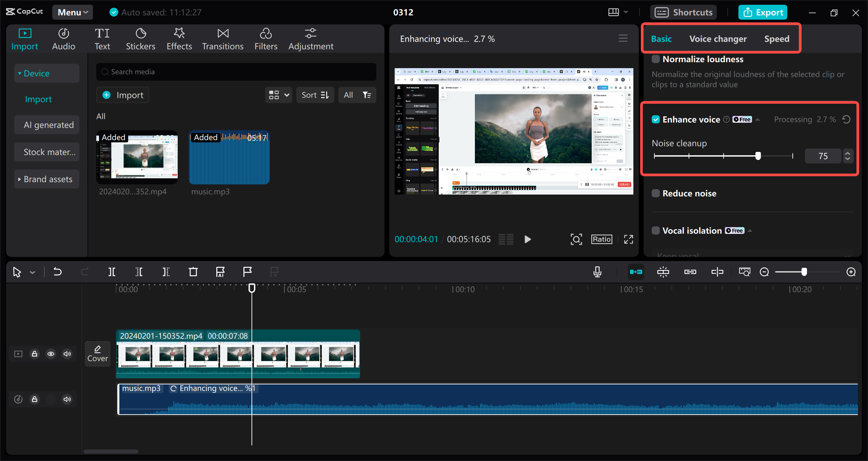This screenshot has width=868, height=461.
Task: Switch to the Voice changer tab
Action: (718, 39)
